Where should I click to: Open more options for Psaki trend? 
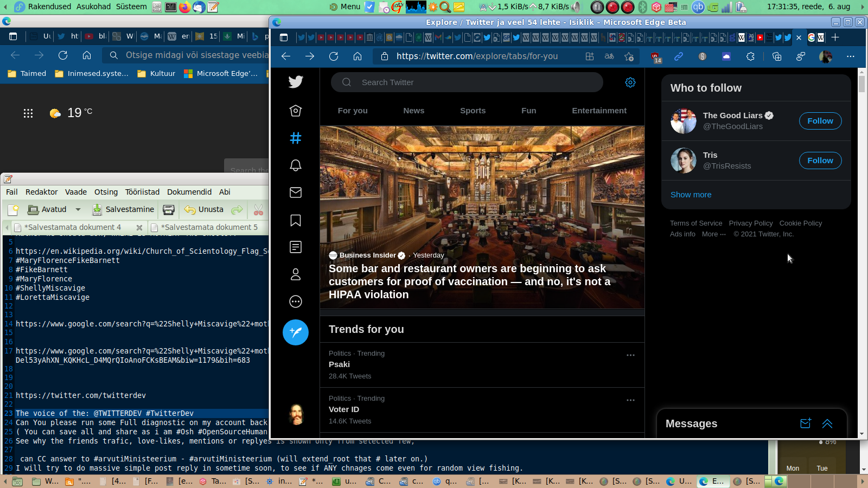(x=630, y=355)
